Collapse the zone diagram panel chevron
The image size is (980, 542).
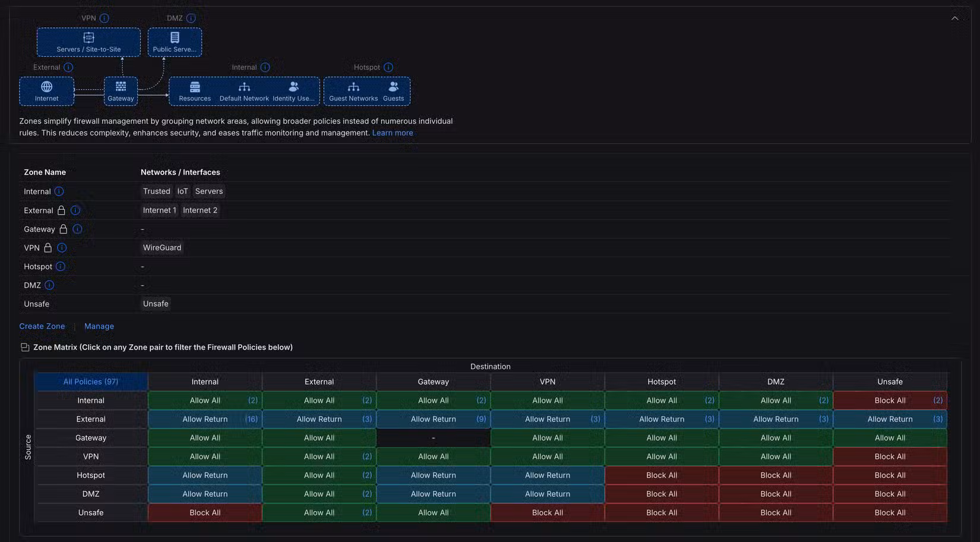click(x=954, y=18)
